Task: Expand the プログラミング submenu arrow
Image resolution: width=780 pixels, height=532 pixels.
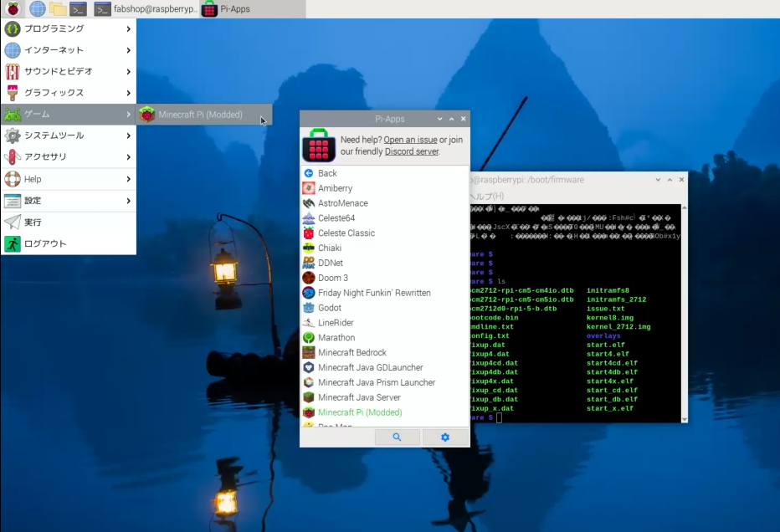Action: pyautogui.click(x=128, y=28)
